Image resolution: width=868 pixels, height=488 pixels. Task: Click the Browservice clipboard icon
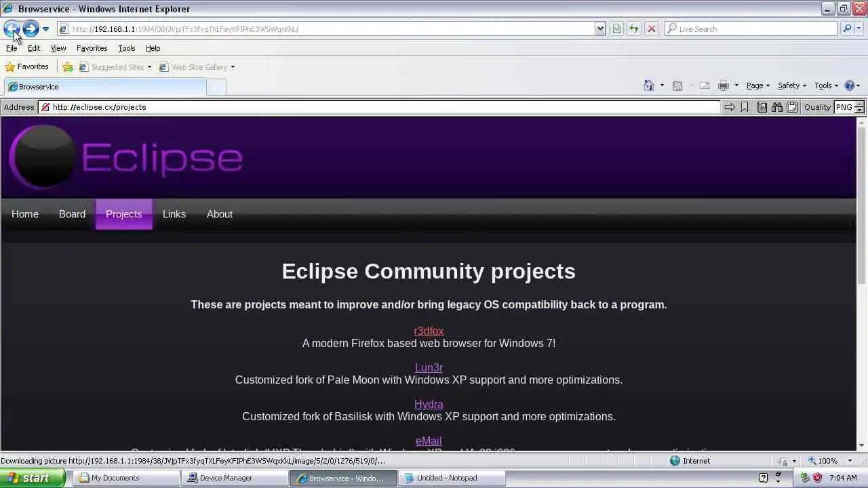click(792, 107)
